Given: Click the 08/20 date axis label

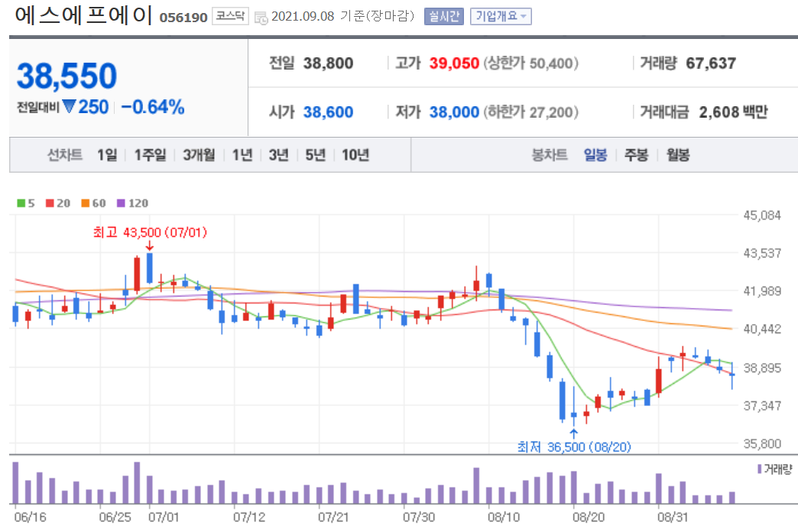Looking at the screenshot, I should [x=589, y=517].
